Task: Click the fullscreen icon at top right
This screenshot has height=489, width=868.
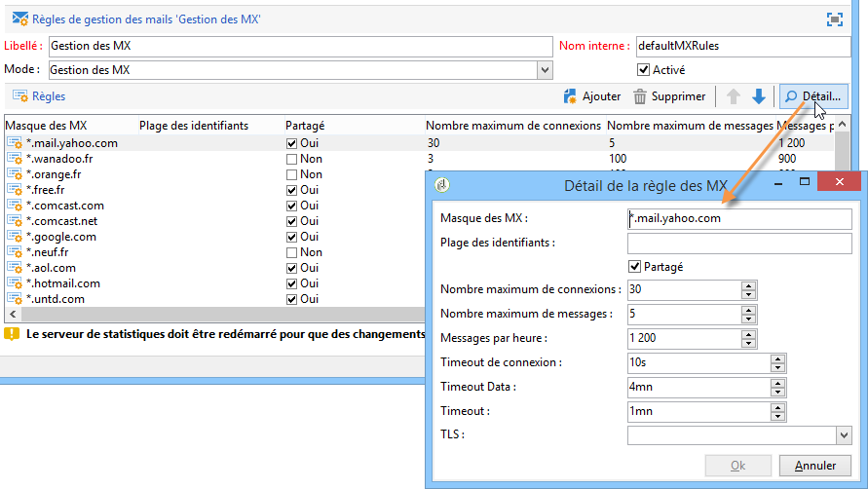Action: [834, 19]
